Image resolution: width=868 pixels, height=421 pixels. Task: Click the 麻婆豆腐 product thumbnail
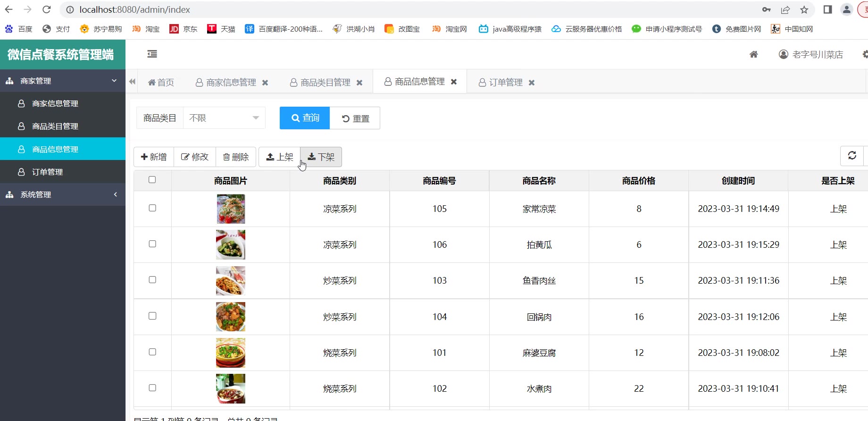[x=231, y=353]
